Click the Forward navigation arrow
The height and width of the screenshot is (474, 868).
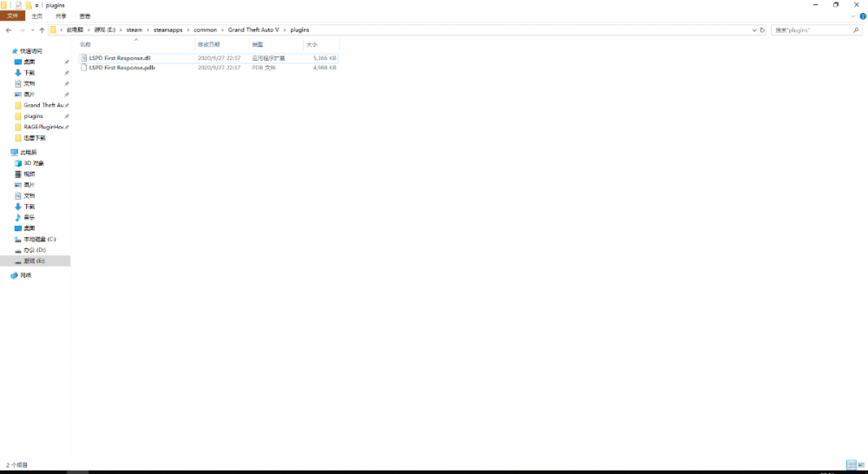pyautogui.click(x=22, y=30)
